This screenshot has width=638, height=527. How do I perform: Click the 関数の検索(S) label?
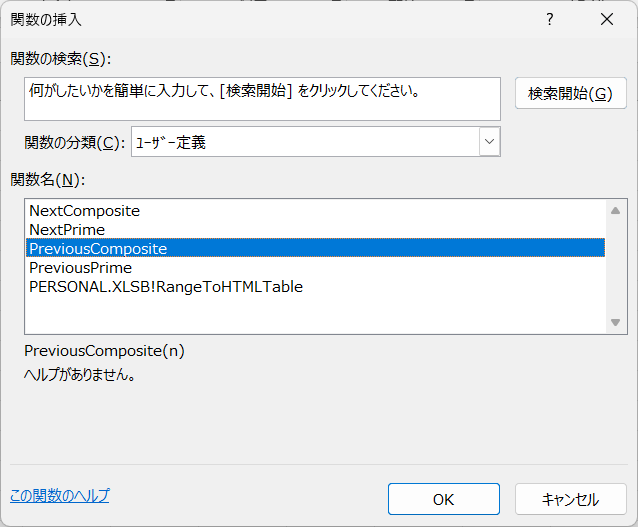(x=61, y=59)
